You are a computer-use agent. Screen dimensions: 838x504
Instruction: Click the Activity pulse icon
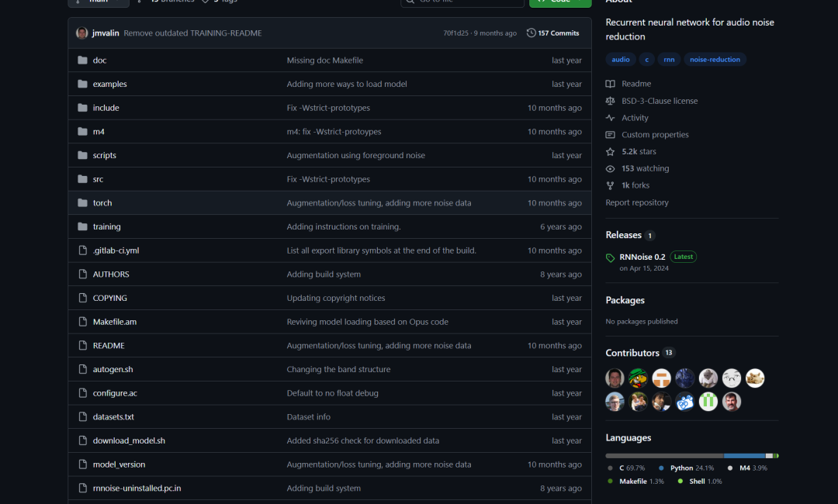click(611, 118)
